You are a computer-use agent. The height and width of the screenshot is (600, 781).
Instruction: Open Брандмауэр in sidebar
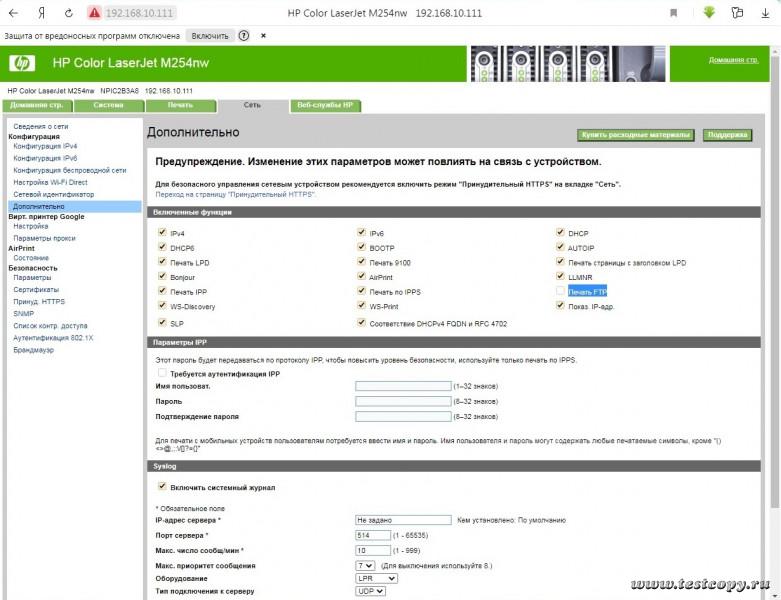coord(33,350)
